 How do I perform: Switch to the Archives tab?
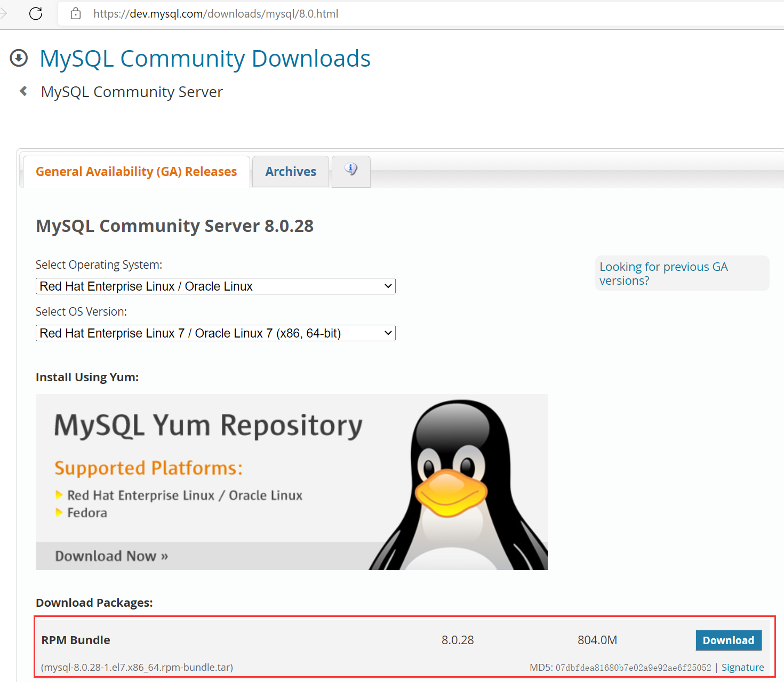click(x=291, y=172)
